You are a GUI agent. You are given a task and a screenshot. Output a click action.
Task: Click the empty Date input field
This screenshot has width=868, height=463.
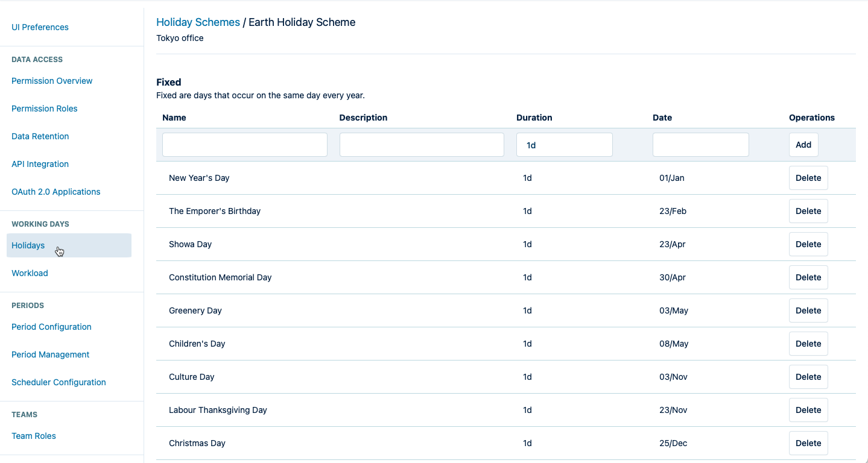(x=700, y=145)
